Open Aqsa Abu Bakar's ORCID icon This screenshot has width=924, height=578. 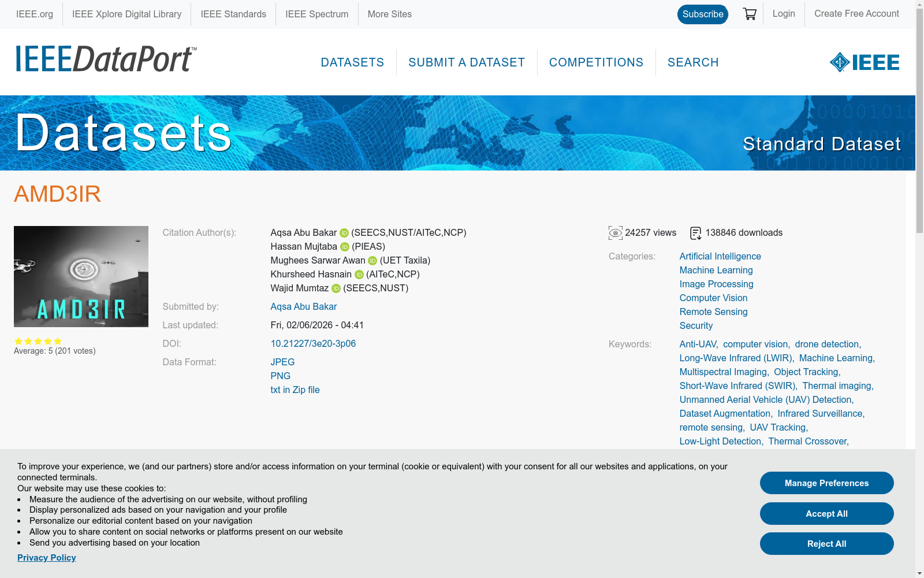(344, 233)
